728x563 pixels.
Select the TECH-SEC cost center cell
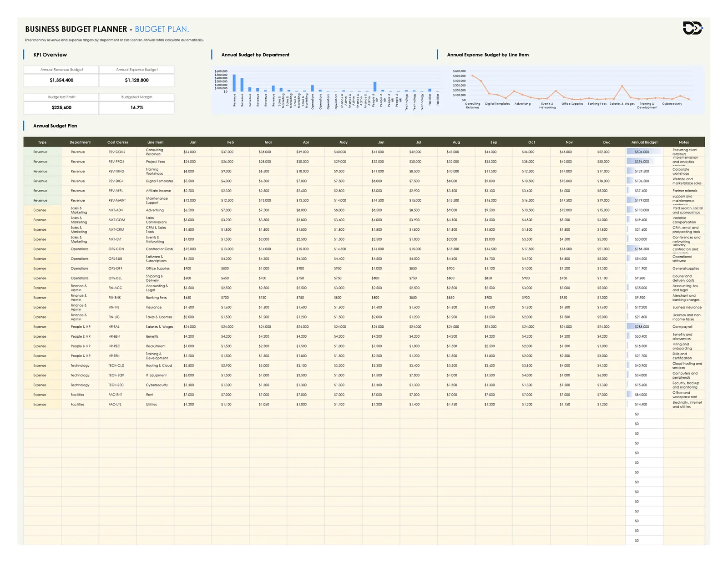point(118,385)
